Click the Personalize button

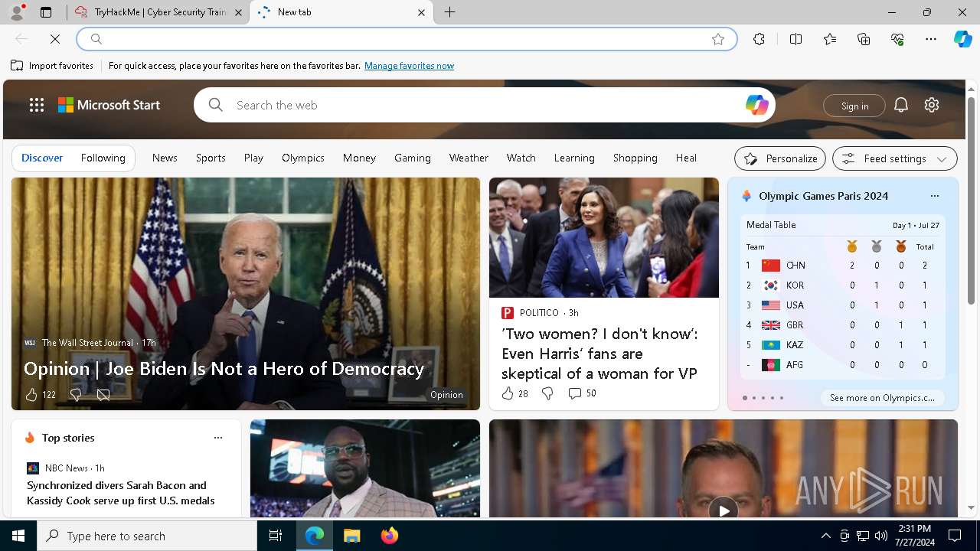(x=780, y=158)
